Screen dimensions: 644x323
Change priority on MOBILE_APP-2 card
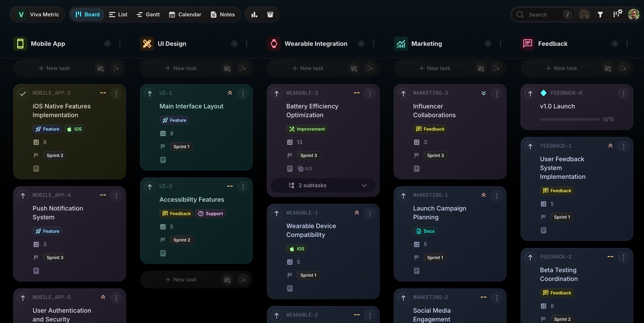[103, 93]
